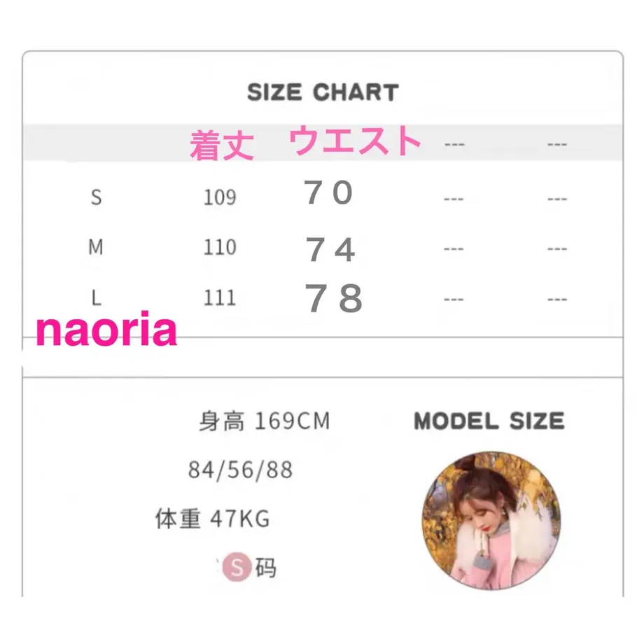The width and height of the screenshot is (644, 644).
Task: Click the 码 character beside S badge
Action: [266, 568]
